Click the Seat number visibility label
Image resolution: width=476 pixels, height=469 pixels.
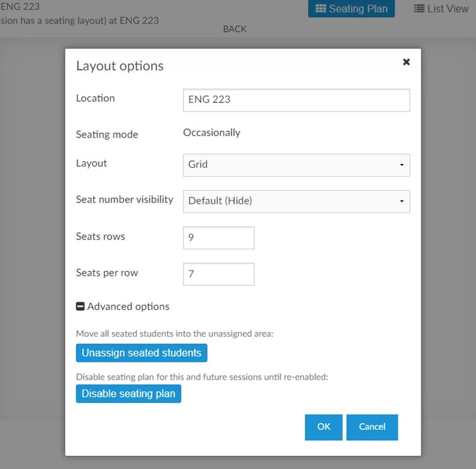(x=125, y=199)
